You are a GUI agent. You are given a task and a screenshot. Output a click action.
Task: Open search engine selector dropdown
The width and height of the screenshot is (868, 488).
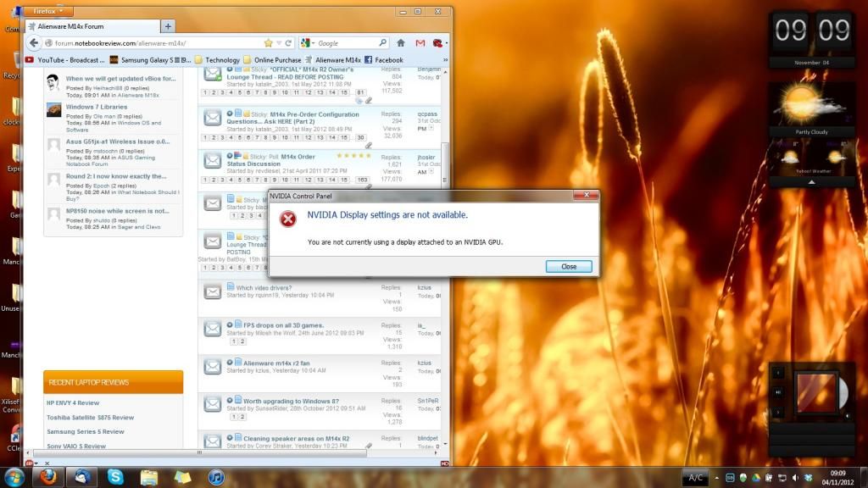308,42
